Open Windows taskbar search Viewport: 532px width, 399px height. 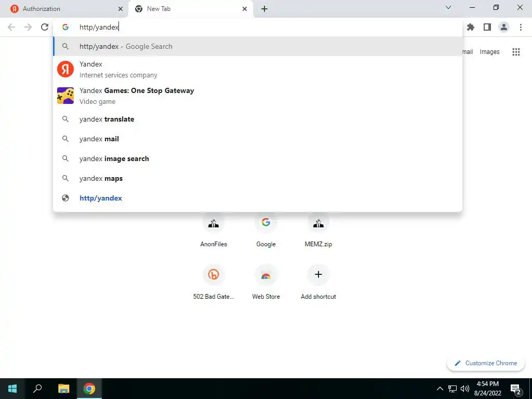pos(37,389)
